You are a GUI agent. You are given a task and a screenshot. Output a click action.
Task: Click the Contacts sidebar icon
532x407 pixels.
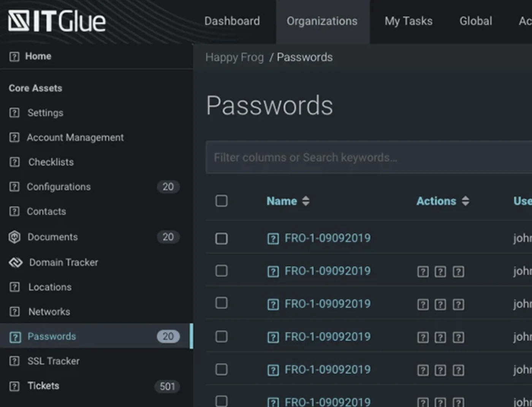point(14,211)
